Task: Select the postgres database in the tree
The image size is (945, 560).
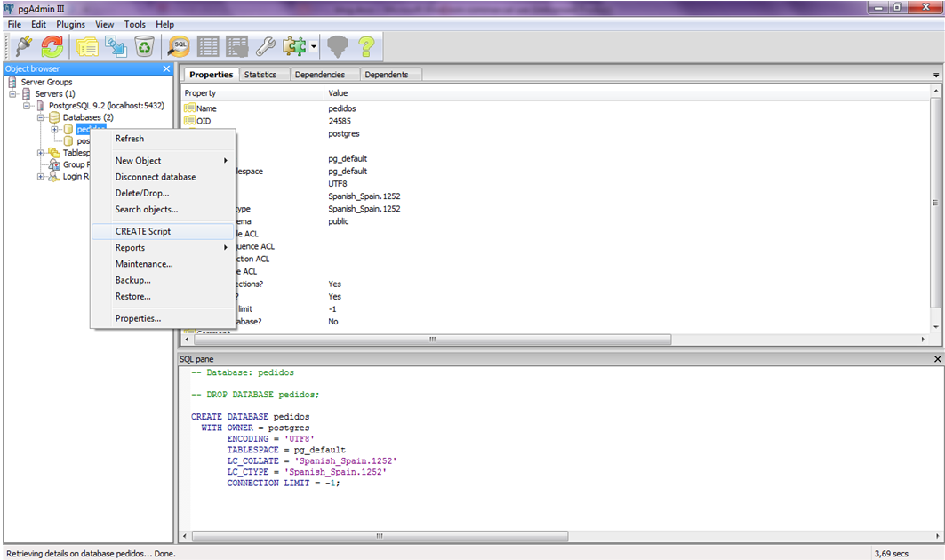Action: click(x=84, y=140)
